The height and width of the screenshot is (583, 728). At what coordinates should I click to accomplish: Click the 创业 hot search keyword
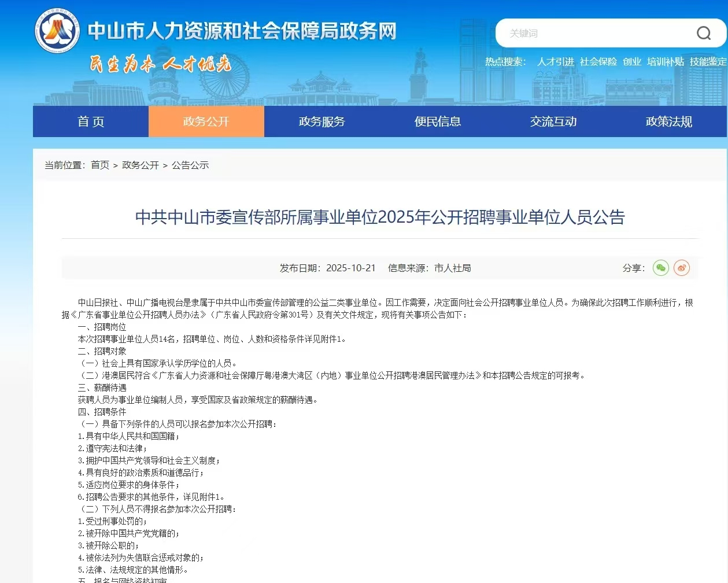pos(632,62)
